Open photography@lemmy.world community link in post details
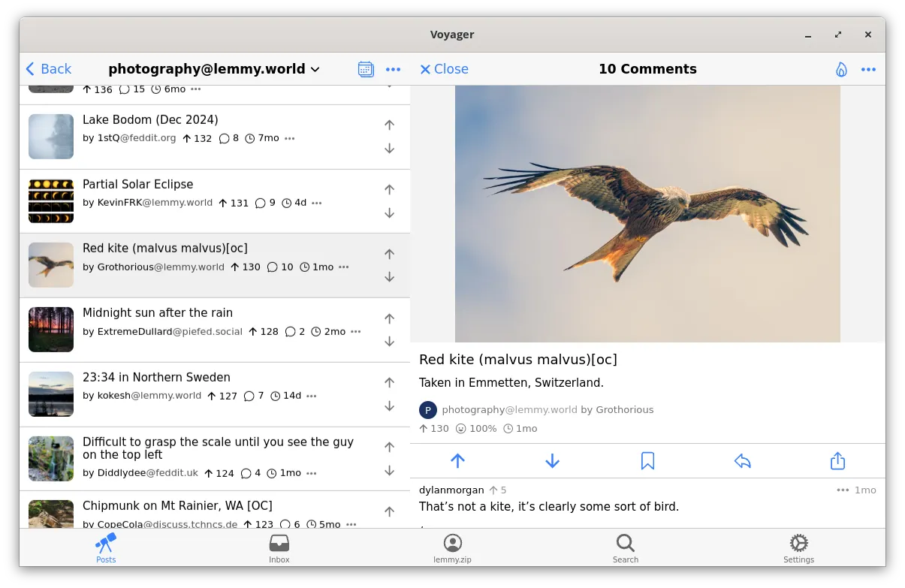The width and height of the screenshot is (905, 588). (x=509, y=409)
